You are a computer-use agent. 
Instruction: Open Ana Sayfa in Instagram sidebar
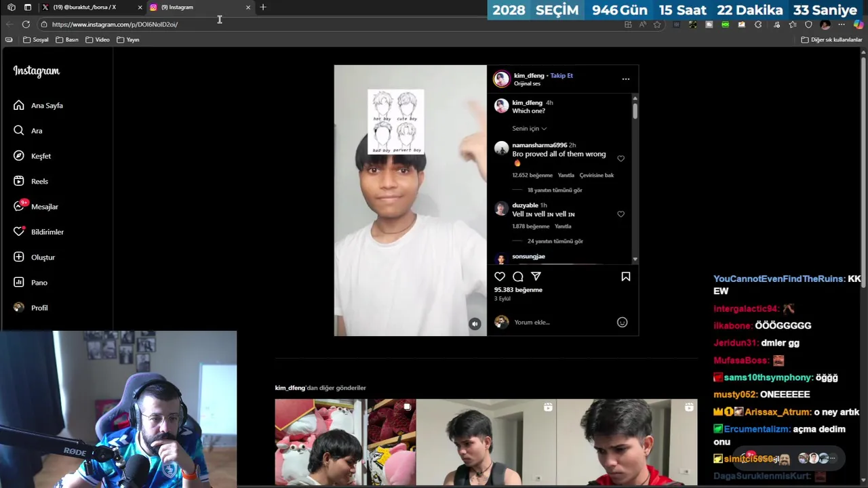click(38, 106)
